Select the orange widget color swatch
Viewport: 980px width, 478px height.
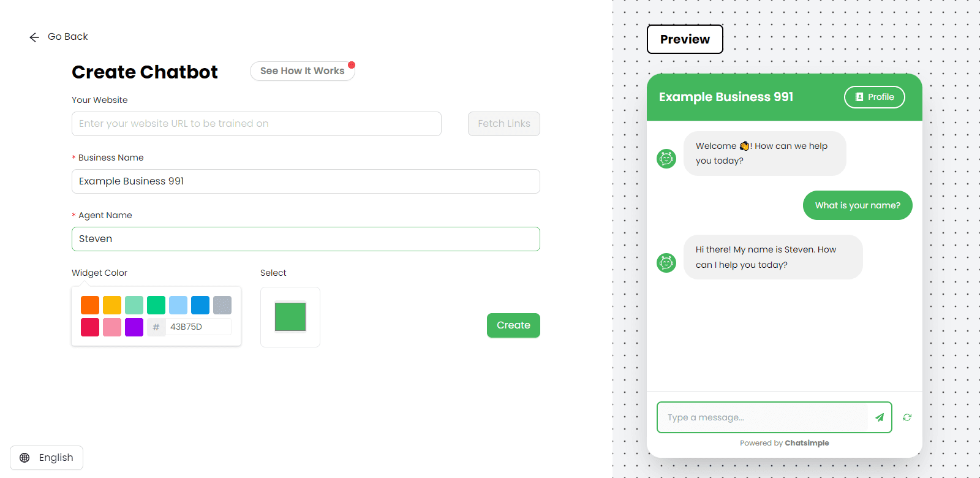(x=90, y=305)
